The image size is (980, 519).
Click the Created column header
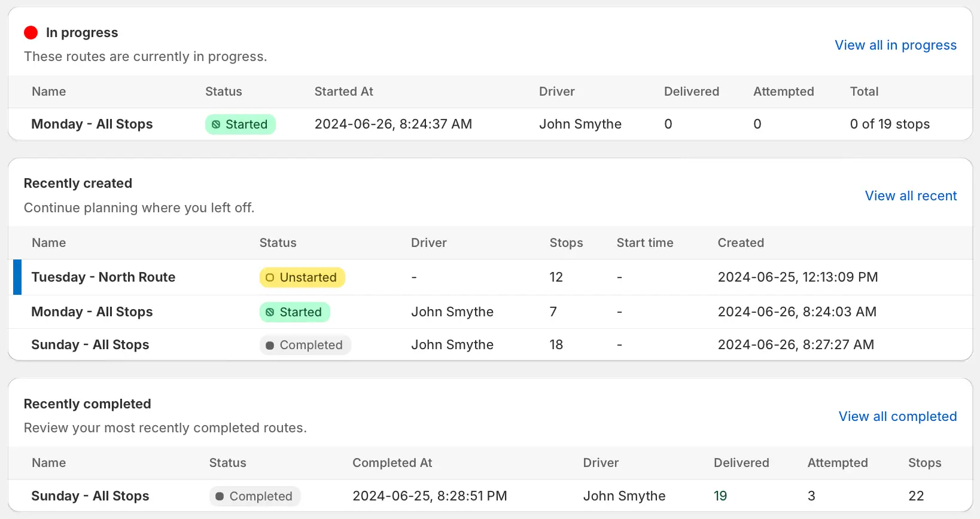tap(741, 243)
